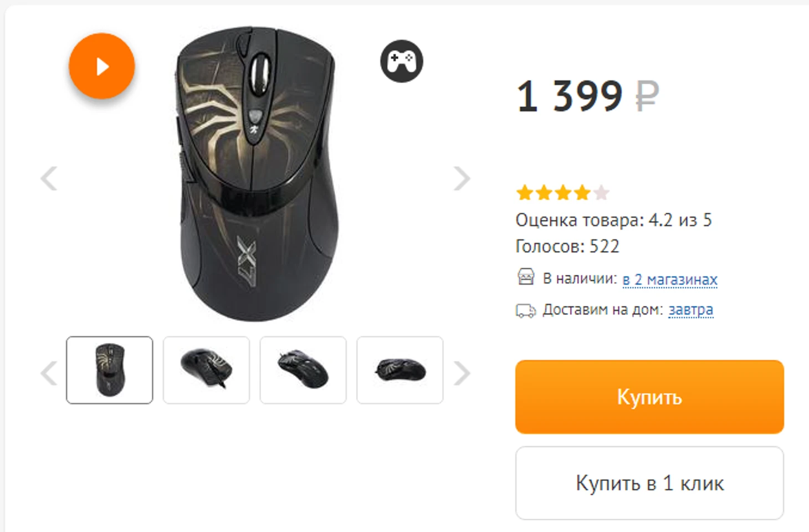Click the first gold rating star
The width and height of the screenshot is (809, 532).
[524, 193]
